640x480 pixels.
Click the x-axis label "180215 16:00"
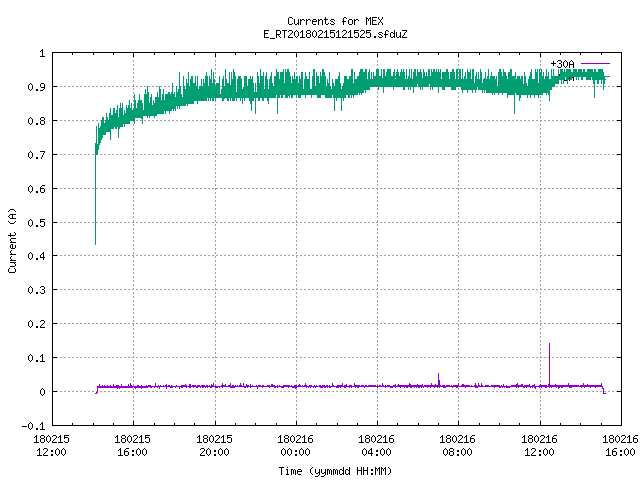(133, 445)
